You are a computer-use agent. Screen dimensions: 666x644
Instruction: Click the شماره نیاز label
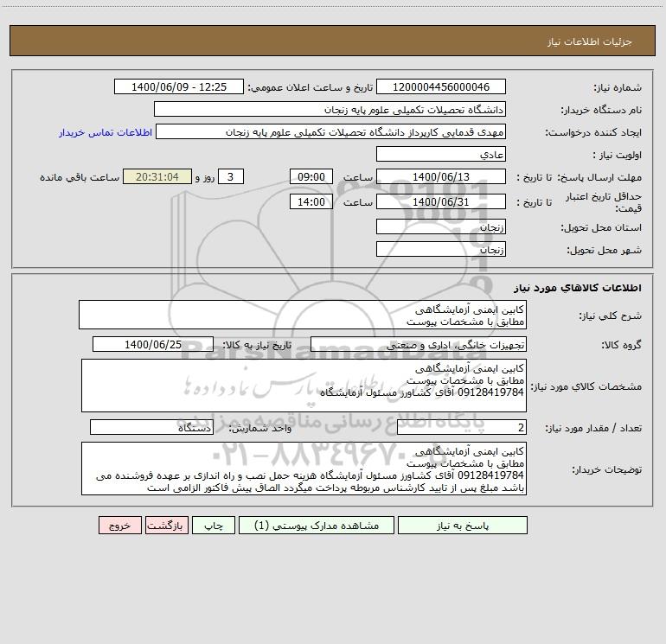point(618,88)
